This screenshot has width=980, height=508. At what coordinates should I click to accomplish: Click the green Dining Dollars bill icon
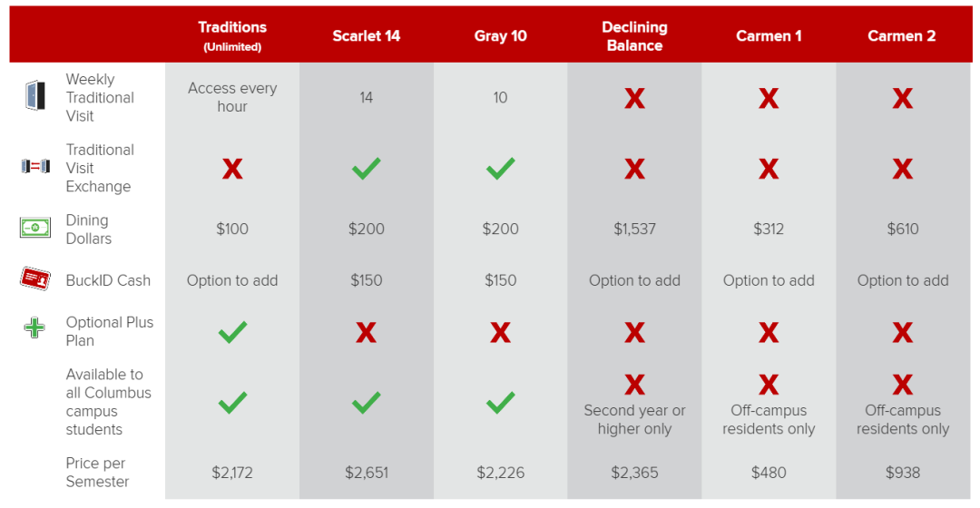click(x=35, y=228)
